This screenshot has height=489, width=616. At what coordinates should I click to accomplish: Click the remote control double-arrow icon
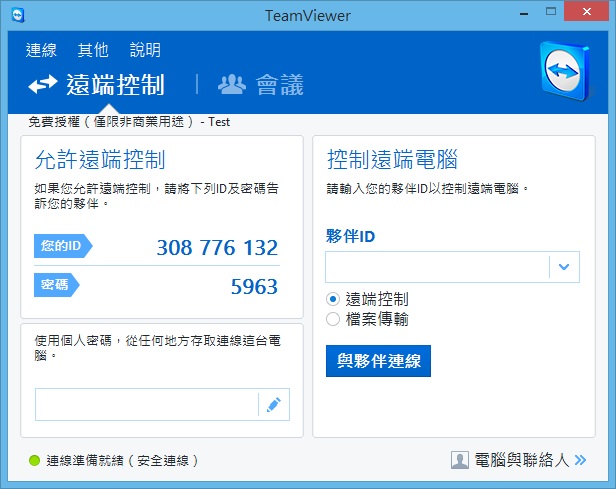[43, 84]
